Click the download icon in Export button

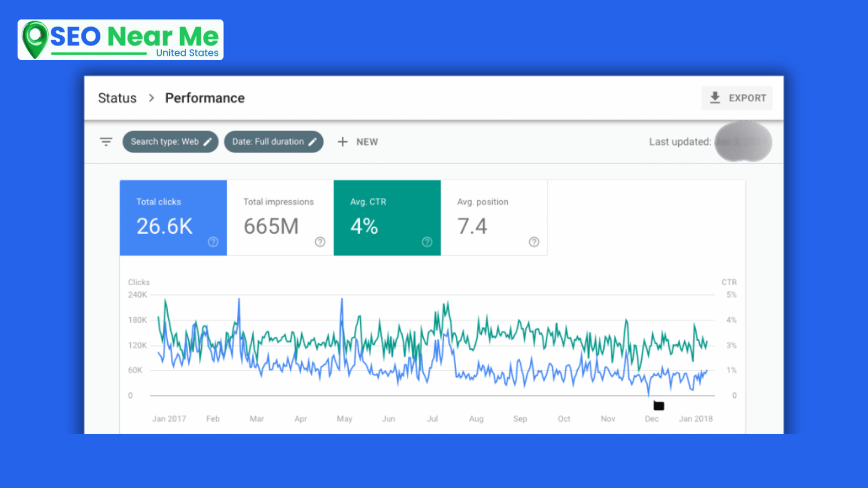715,98
